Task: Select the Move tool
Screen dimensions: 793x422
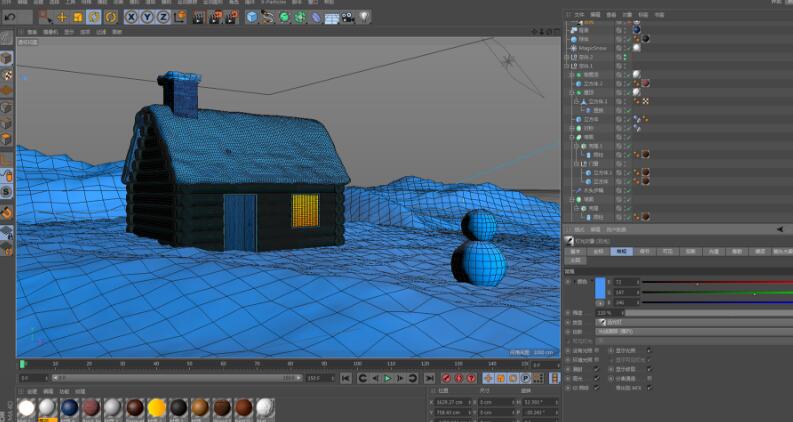Action: click(62, 17)
